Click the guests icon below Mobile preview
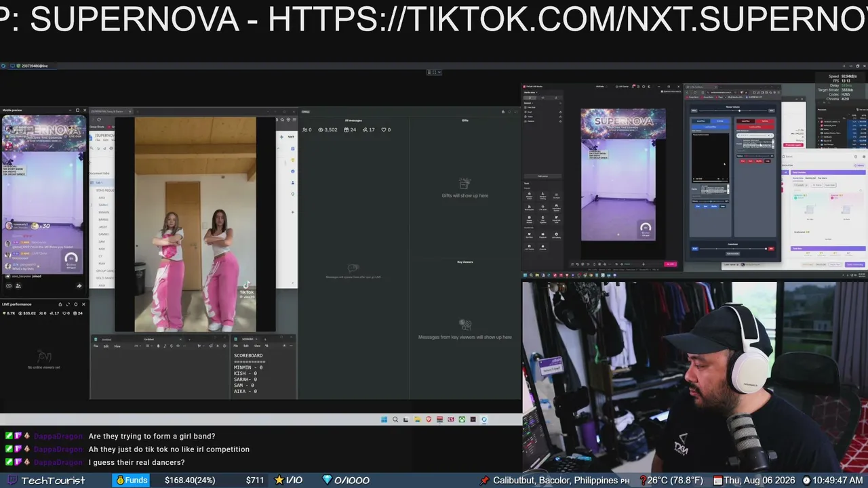Image resolution: width=868 pixels, height=488 pixels. coord(18,286)
